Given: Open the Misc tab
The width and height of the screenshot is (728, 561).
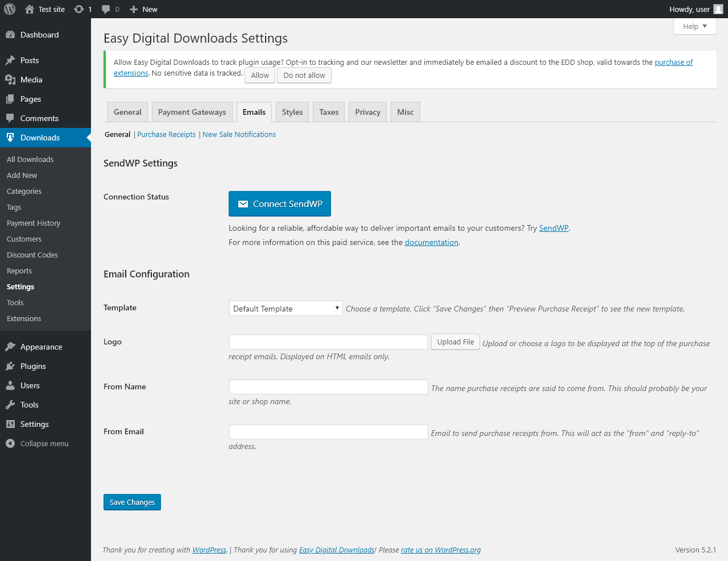Looking at the screenshot, I should (406, 112).
